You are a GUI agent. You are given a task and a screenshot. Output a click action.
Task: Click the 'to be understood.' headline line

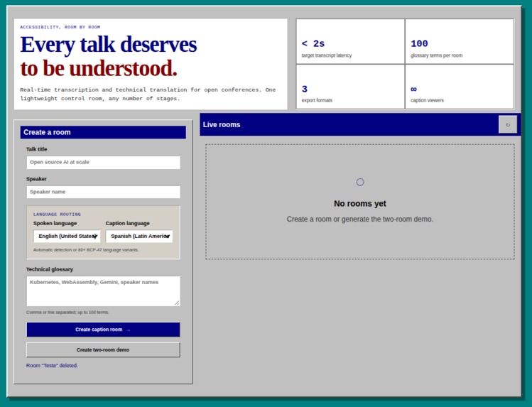coord(99,68)
